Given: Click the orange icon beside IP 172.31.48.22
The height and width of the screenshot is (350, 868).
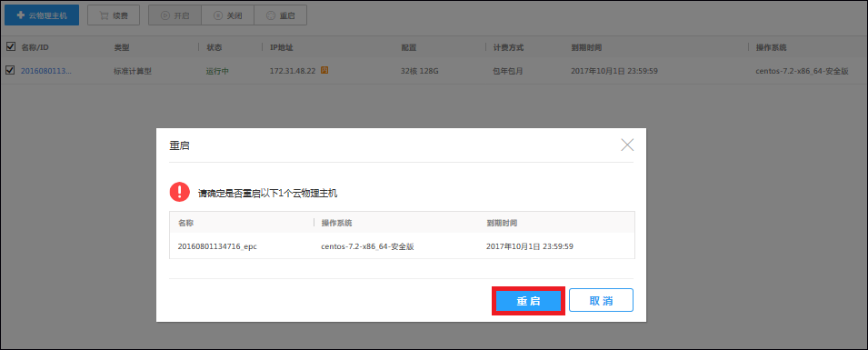Looking at the screenshot, I should pos(325,70).
